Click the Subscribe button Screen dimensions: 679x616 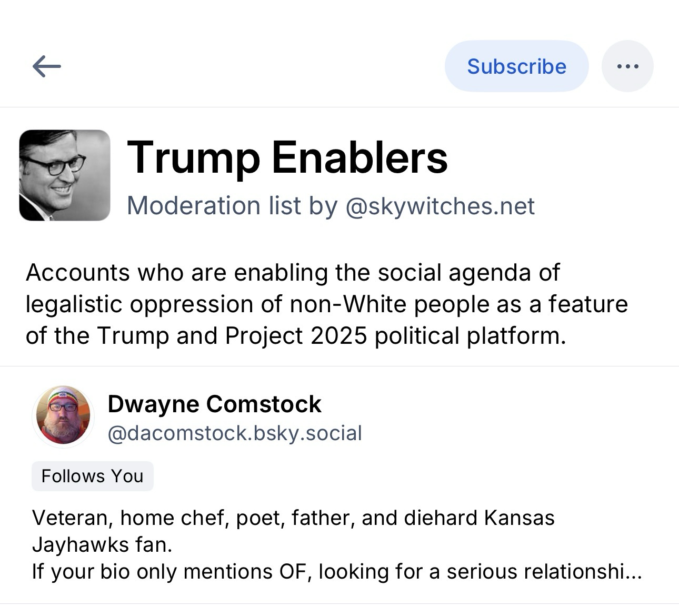(516, 66)
